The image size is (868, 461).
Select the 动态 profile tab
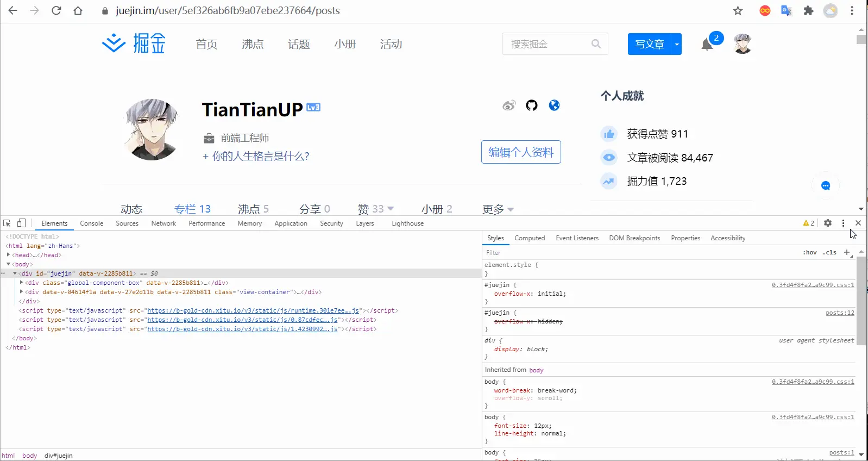point(131,209)
